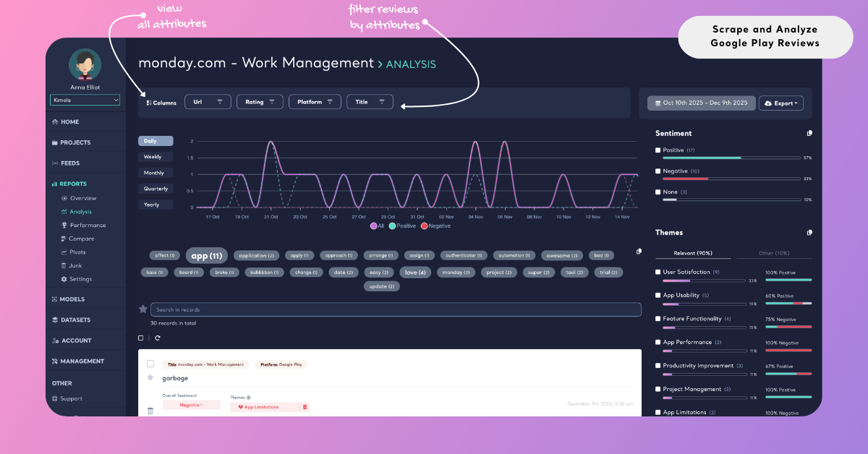This screenshot has width=868, height=454.
Task: Click the 'love (4)' keyword tag
Action: point(416,273)
